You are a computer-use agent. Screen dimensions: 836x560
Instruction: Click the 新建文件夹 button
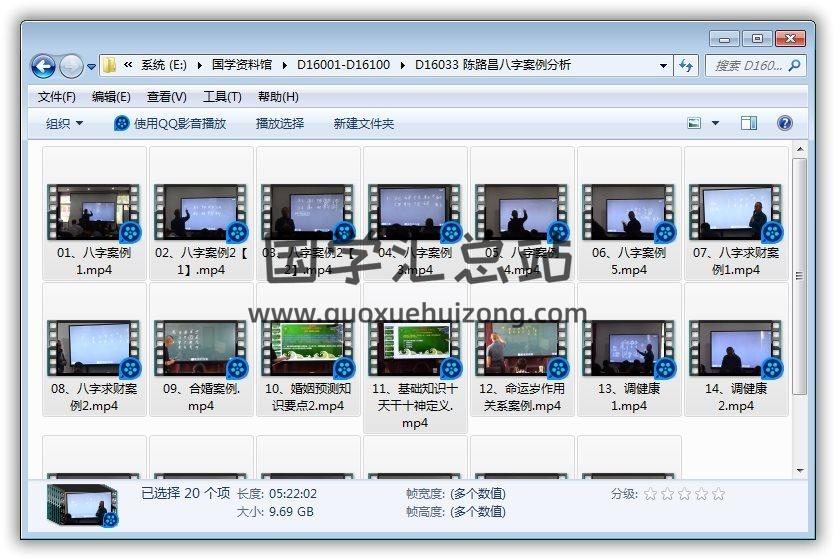point(363,123)
